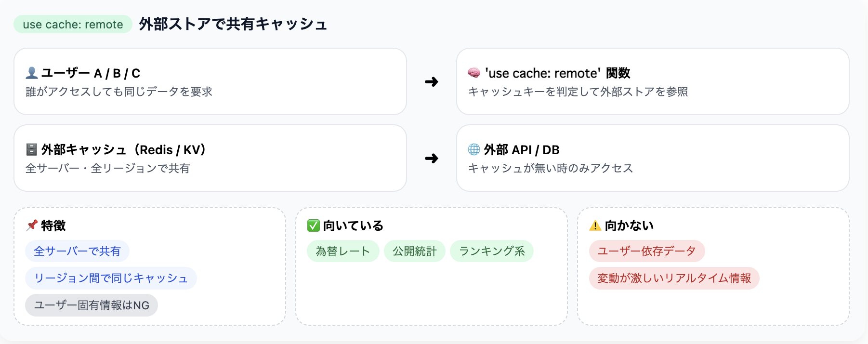Click the 公開統計 tag

414,251
